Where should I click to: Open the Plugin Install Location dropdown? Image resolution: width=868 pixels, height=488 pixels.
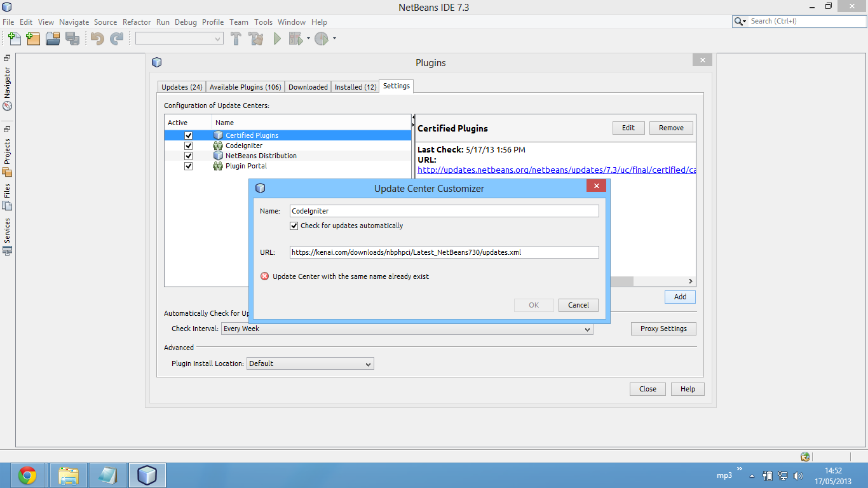pos(369,363)
